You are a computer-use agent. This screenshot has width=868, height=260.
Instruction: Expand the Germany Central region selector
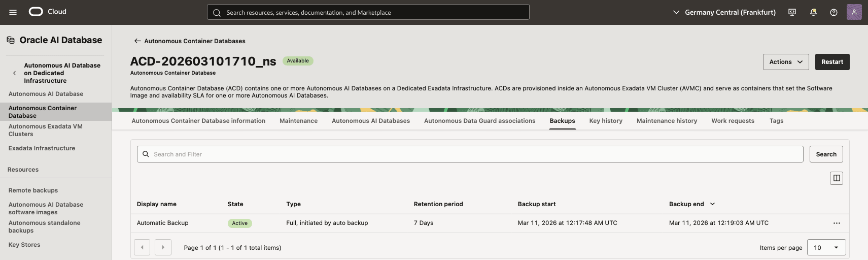[724, 12]
